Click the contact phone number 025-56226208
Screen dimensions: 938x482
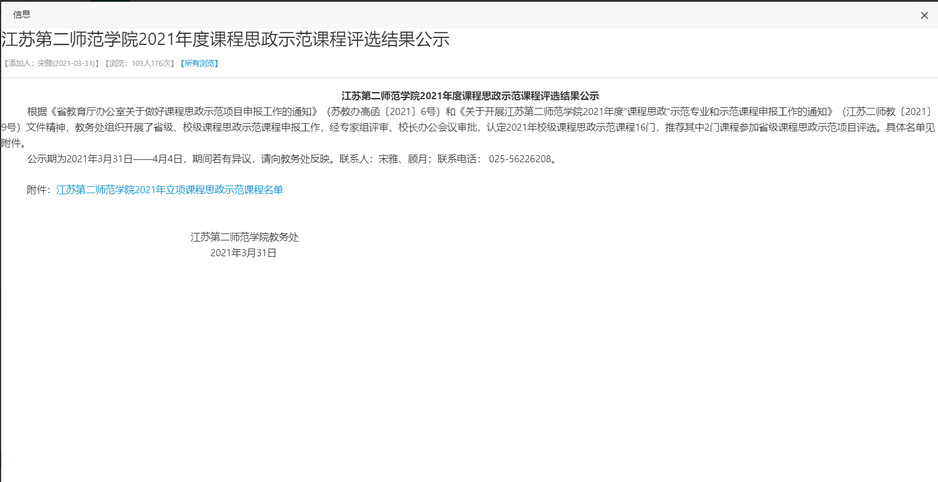520,159
